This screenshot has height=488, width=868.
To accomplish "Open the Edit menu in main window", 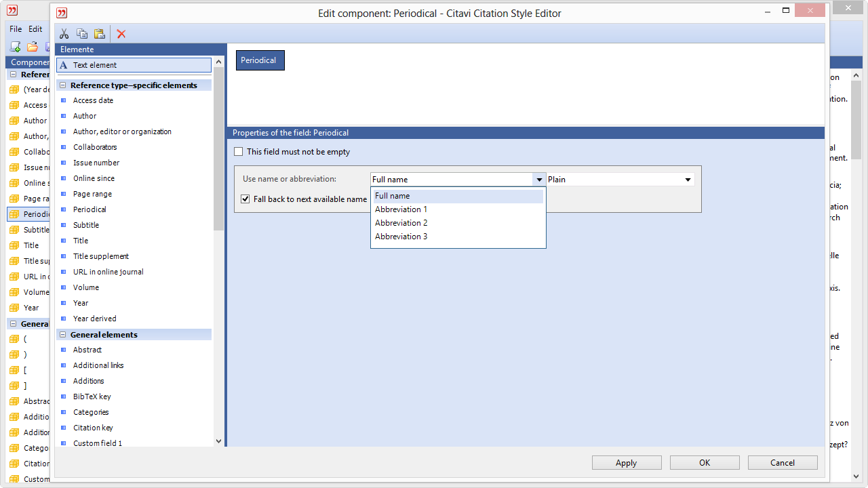I will [x=35, y=29].
